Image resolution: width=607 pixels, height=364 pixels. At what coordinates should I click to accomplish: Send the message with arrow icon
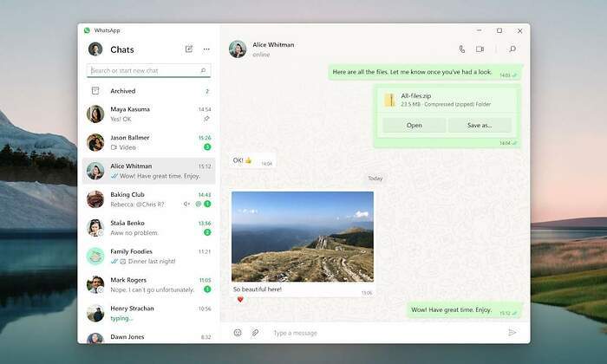[512, 332]
